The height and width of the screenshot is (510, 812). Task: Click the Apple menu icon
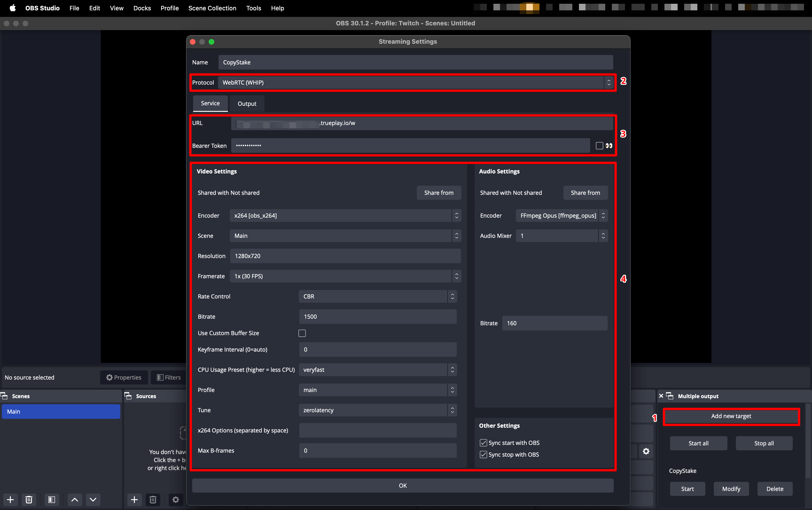tap(12, 8)
